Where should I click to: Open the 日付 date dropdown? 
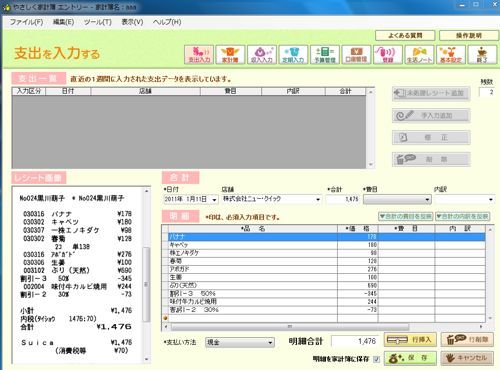tap(214, 200)
